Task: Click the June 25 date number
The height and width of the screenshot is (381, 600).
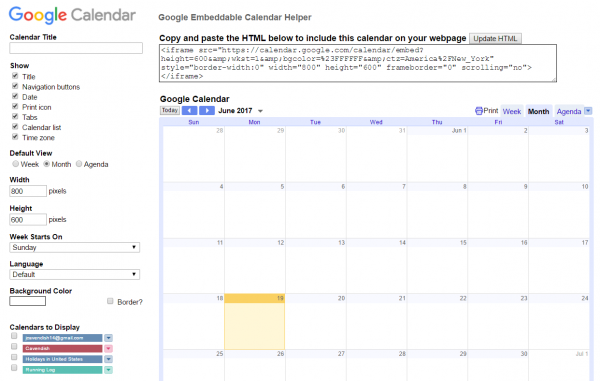Action: click(x=219, y=354)
